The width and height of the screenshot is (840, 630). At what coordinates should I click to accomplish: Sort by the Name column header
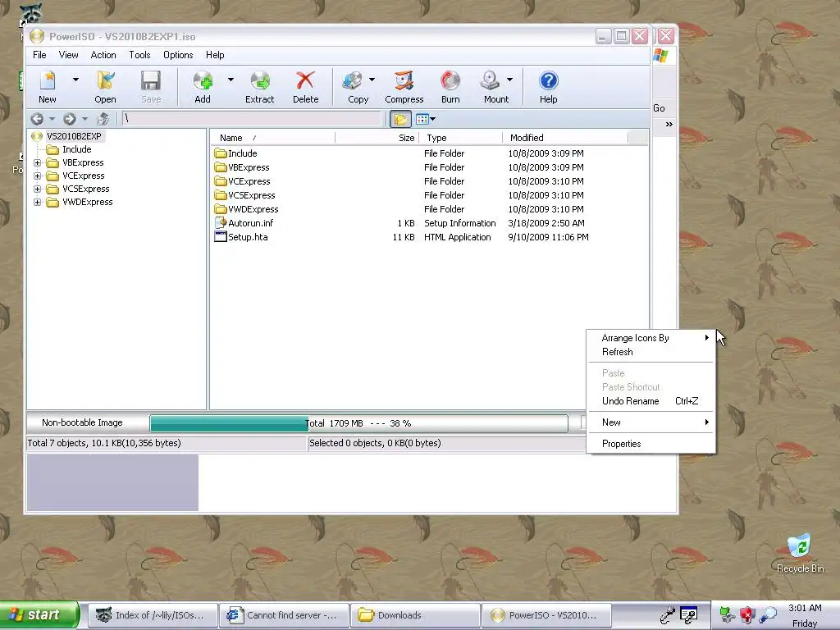[x=272, y=138]
